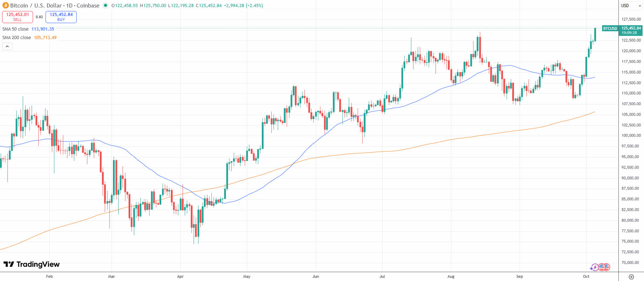Click the BUY order button showing 125,452.84

(61, 17)
